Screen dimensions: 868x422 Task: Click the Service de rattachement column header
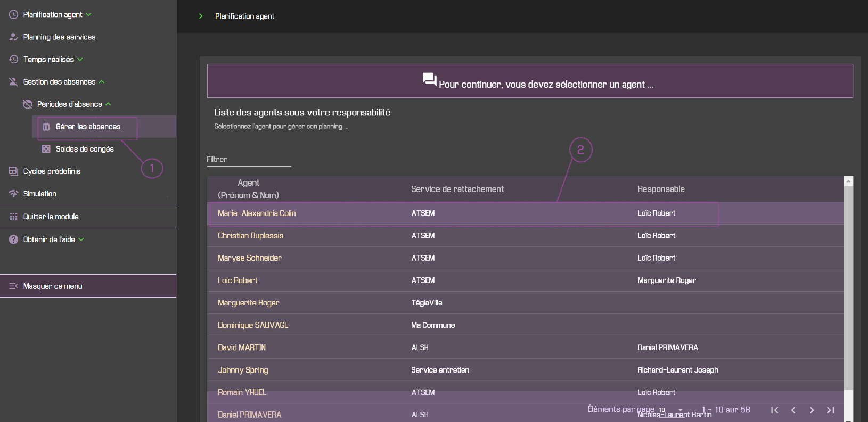coord(457,189)
